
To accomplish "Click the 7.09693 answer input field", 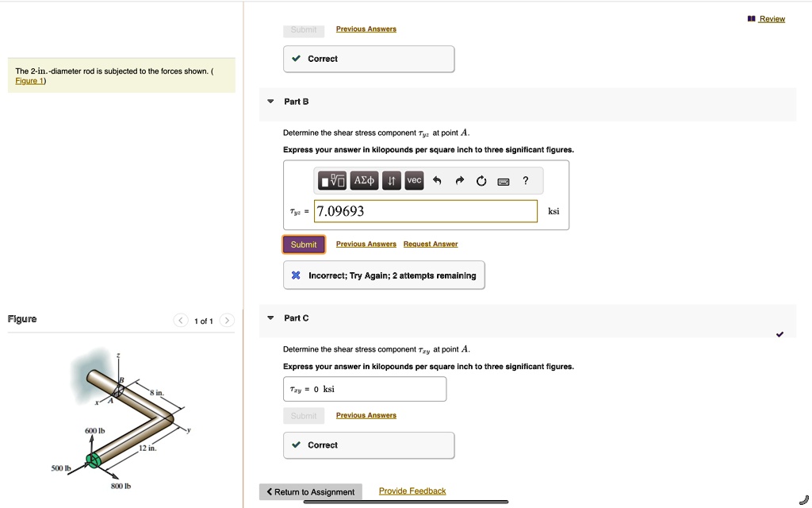I will coord(426,211).
